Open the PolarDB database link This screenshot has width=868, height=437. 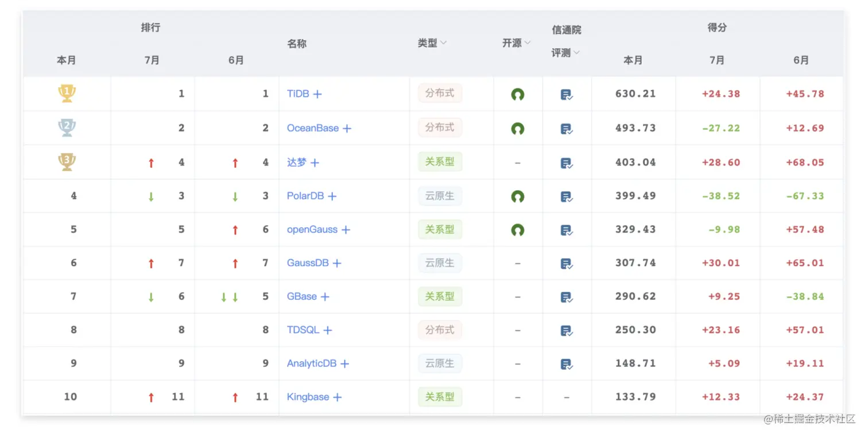(x=305, y=196)
